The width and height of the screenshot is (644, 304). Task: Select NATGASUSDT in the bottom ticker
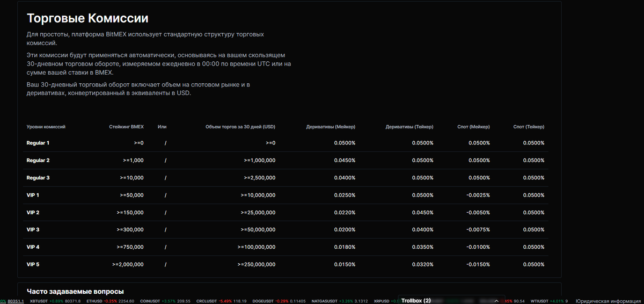[325, 301]
